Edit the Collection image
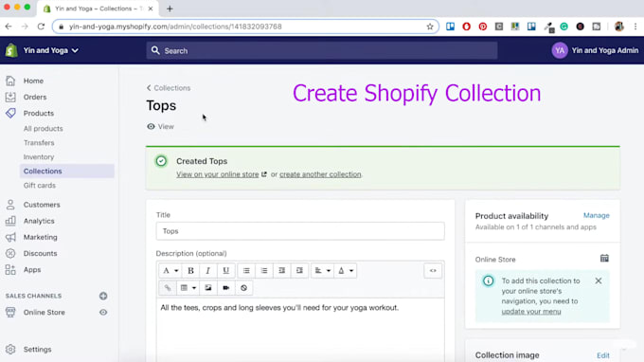Screen dimensions: 644x362 [603, 355]
